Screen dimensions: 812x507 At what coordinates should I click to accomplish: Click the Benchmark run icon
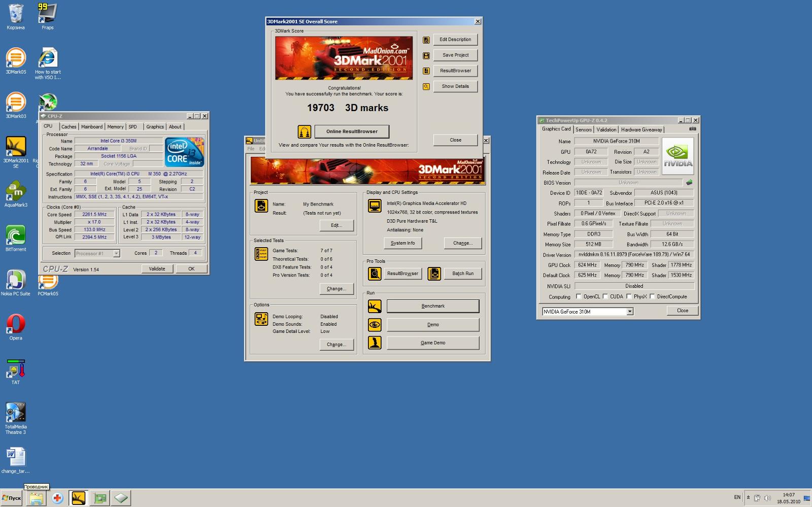(x=375, y=307)
